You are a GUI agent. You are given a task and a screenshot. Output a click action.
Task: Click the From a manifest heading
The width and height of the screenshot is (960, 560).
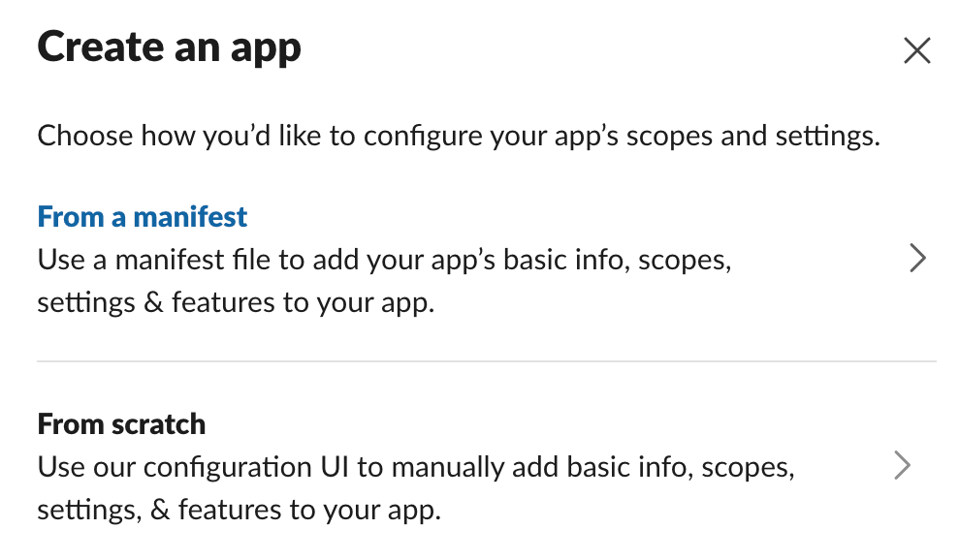click(x=142, y=216)
